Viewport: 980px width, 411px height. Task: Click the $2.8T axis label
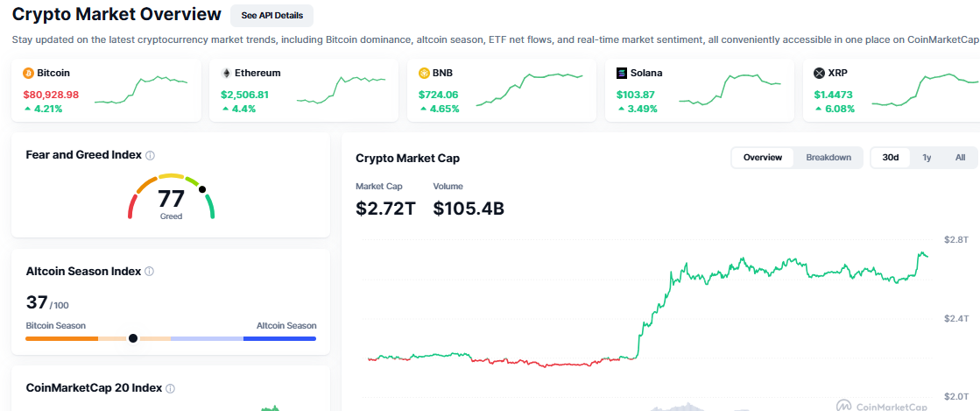pyautogui.click(x=956, y=239)
